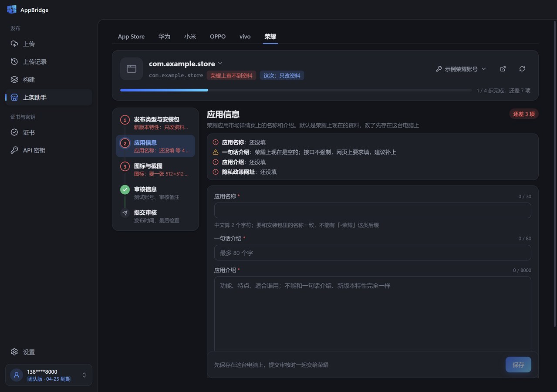557x392 pixels.
Task: Click the paper-plane icon for 提交审核
Action: (125, 213)
